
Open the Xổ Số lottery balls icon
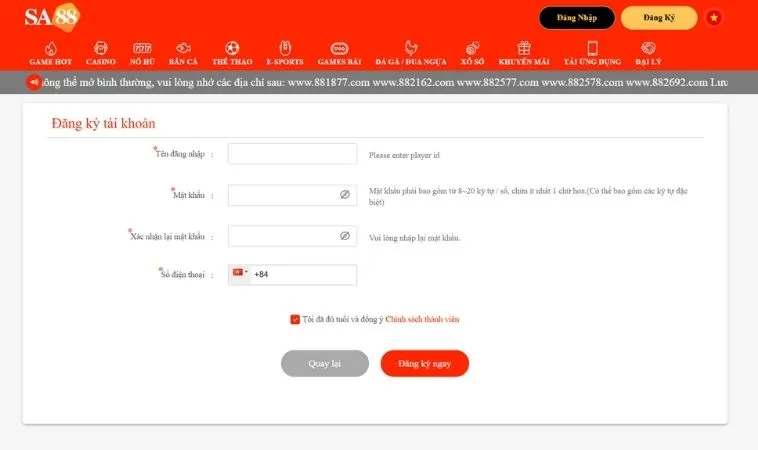tap(472, 48)
